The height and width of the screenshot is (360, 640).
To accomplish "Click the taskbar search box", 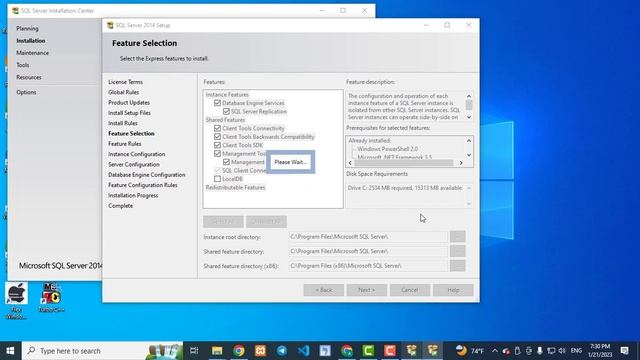I will [x=102, y=351].
